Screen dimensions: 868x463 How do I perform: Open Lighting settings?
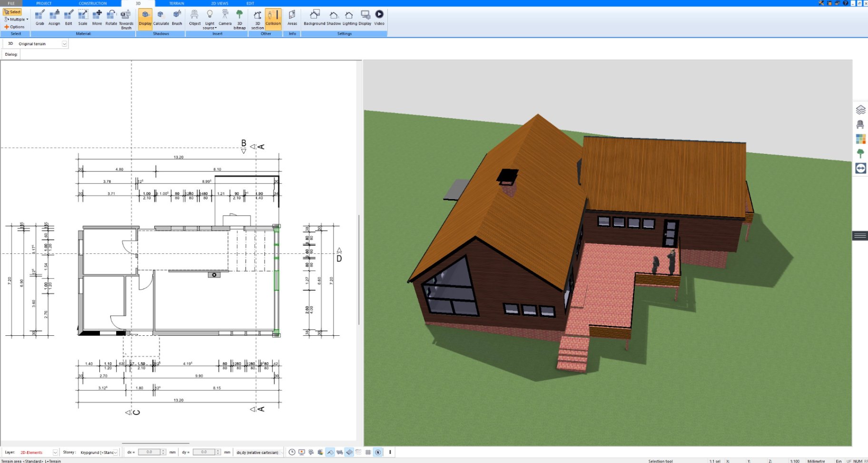click(350, 18)
